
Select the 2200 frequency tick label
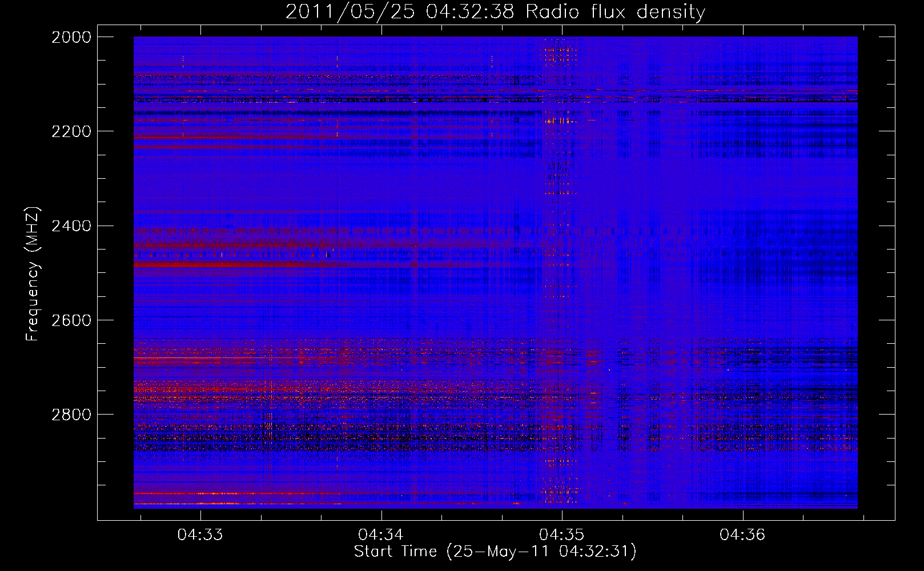click(x=71, y=131)
